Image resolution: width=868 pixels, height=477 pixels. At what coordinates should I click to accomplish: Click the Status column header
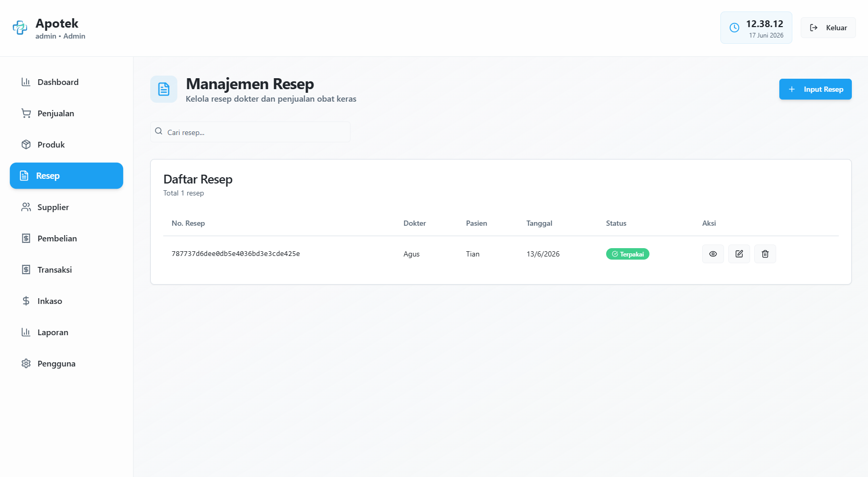click(x=616, y=223)
